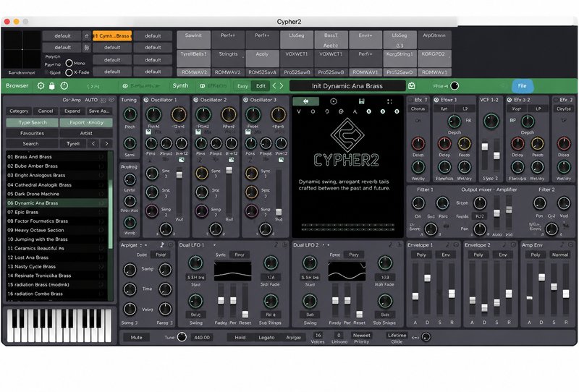The image size is (579, 392).
Task: Open the Envelope 1 Poly dropdown
Action: click(421, 255)
